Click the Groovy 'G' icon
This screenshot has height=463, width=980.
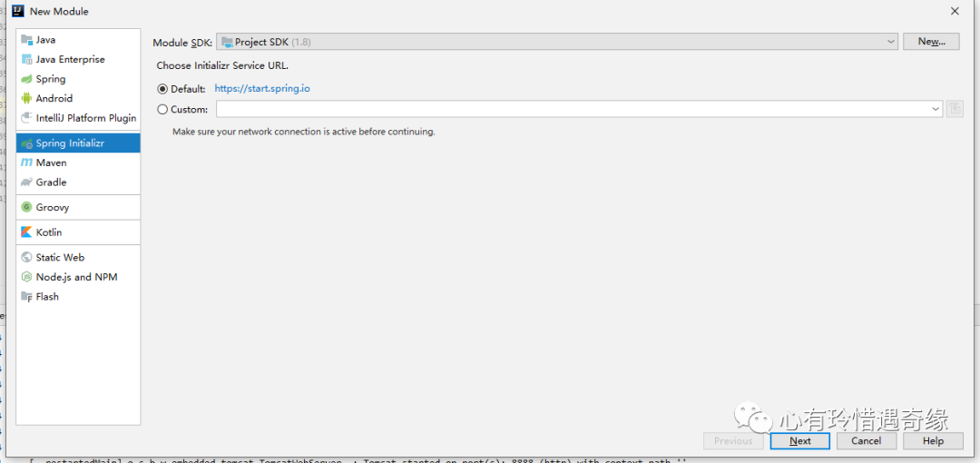tap(26, 207)
